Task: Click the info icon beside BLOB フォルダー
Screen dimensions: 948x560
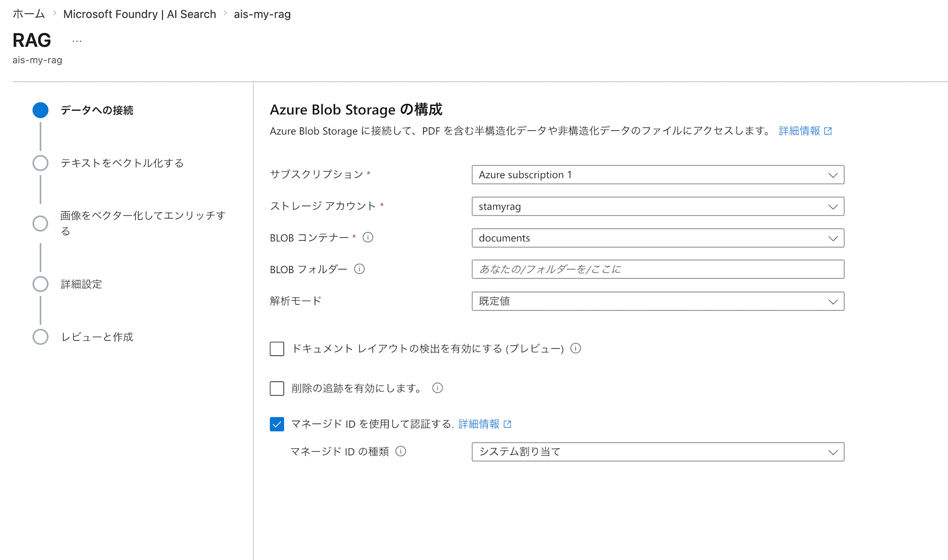Action: pyautogui.click(x=359, y=269)
